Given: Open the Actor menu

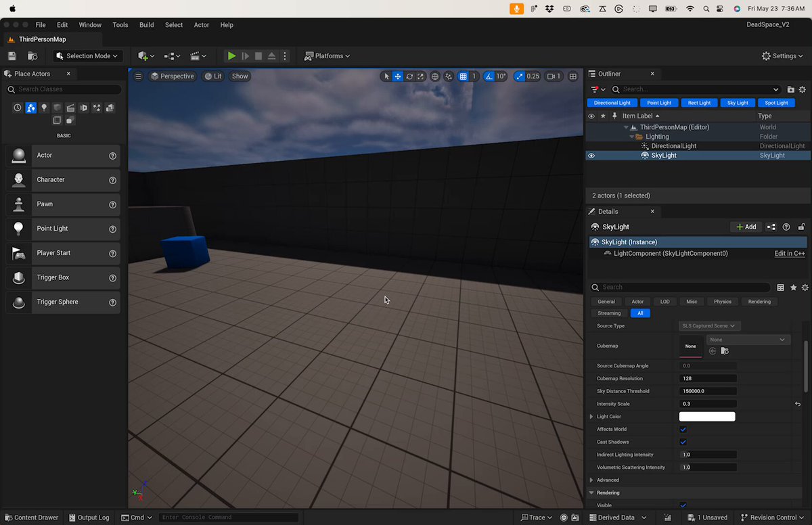Looking at the screenshot, I should [x=202, y=25].
